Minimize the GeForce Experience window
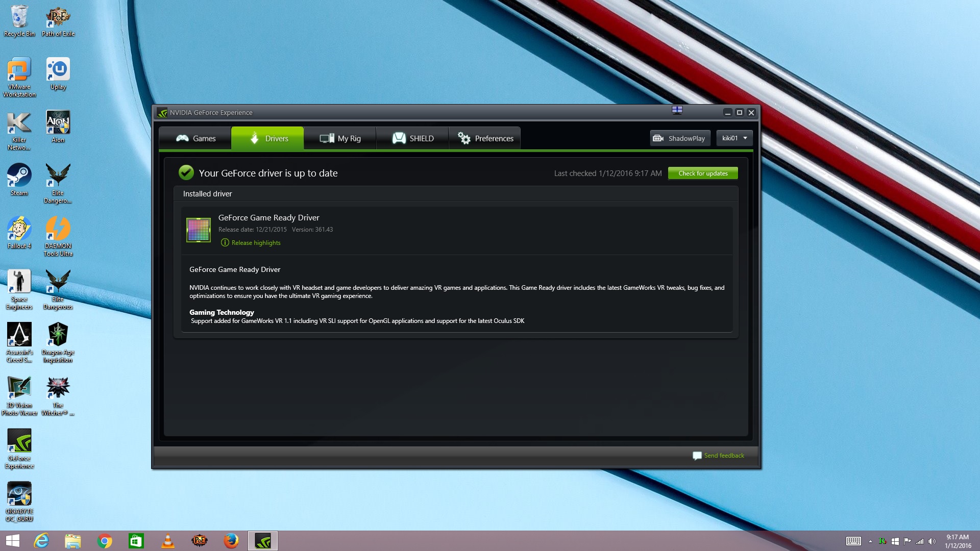This screenshot has width=980, height=551. [727, 113]
